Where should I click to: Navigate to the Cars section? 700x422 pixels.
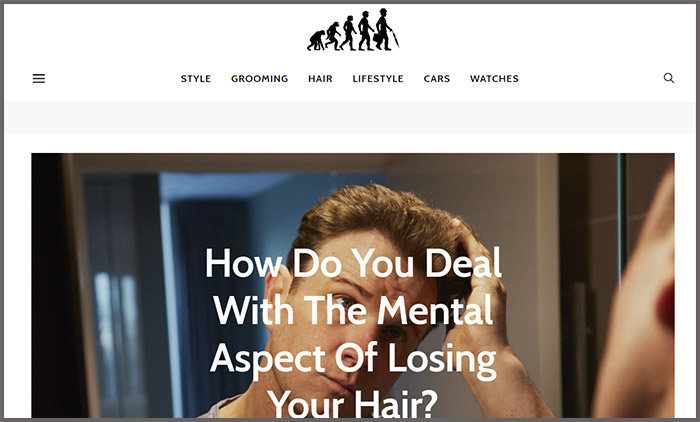click(x=437, y=79)
